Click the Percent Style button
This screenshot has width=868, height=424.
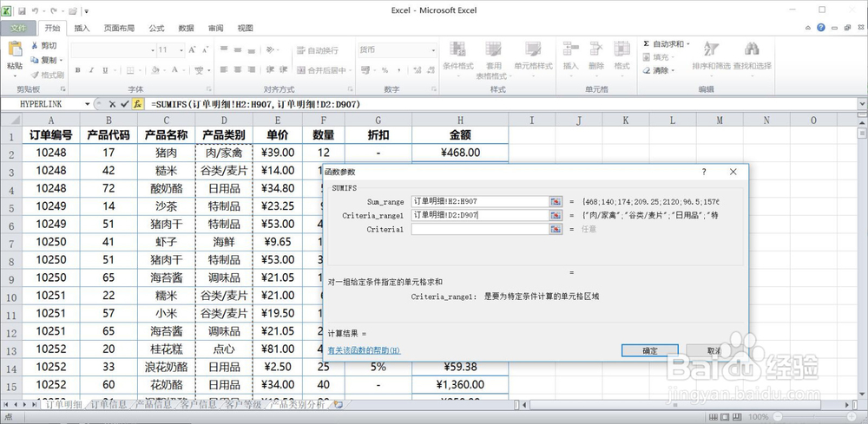point(385,70)
